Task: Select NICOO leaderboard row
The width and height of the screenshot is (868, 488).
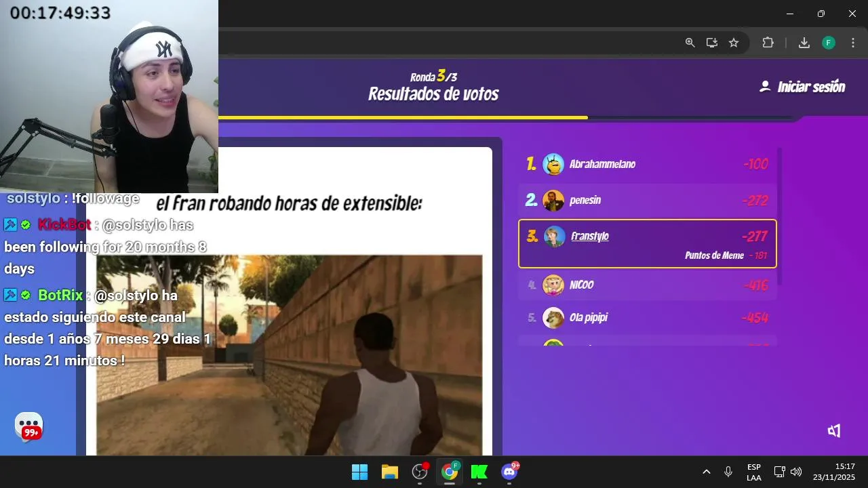Action: (647, 285)
